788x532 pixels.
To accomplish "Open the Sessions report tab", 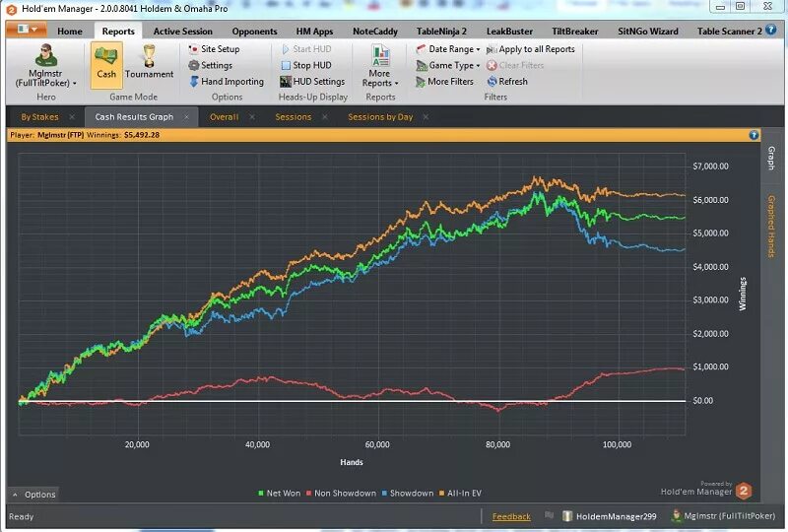I will (x=294, y=116).
